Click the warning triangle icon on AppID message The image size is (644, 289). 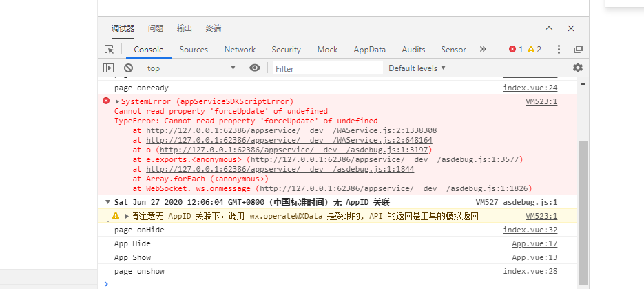pos(116,215)
